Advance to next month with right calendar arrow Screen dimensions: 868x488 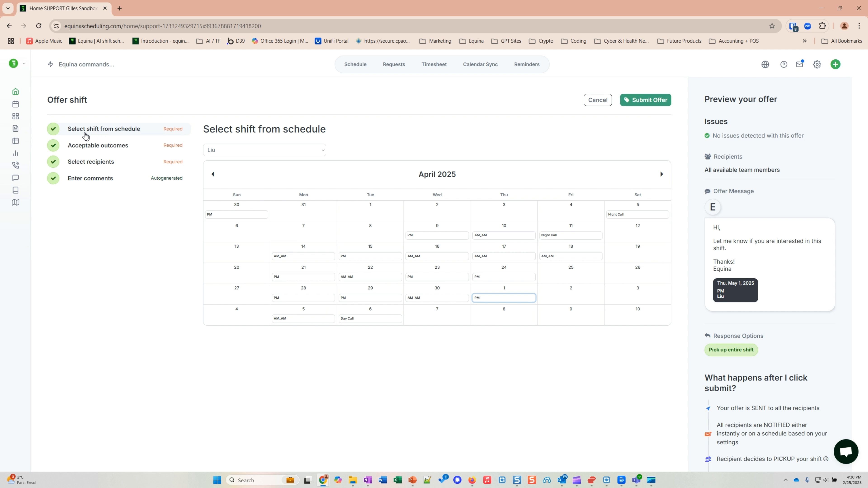(x=661, y=174)
